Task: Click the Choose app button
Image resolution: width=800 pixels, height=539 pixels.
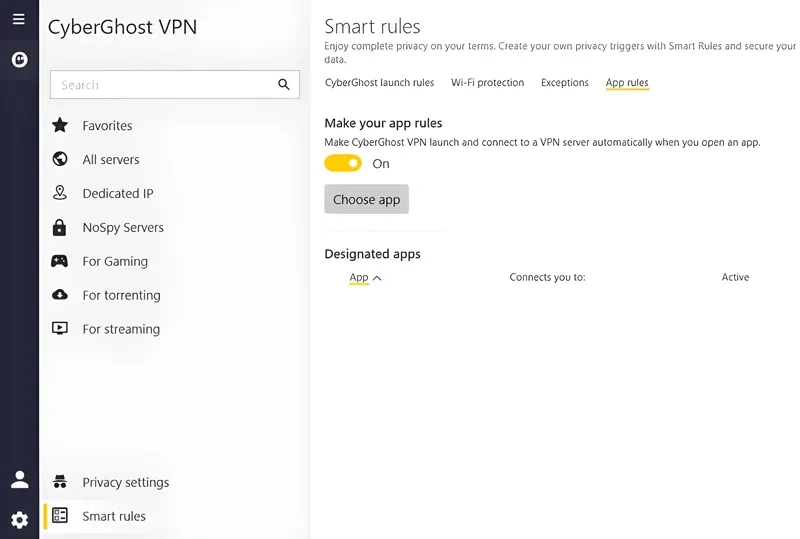Action: (x=366, y=199)
